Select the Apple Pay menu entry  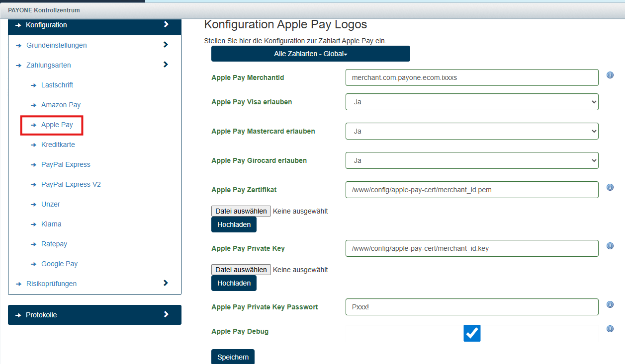(x=57, y=125)
